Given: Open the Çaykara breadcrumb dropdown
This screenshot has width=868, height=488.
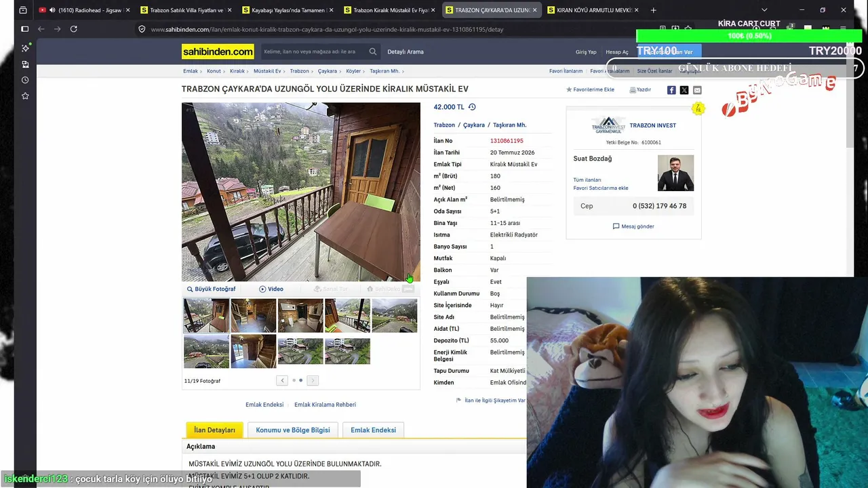Looking at the screenshot, I should pyautogui.click(x=328, y=71).
